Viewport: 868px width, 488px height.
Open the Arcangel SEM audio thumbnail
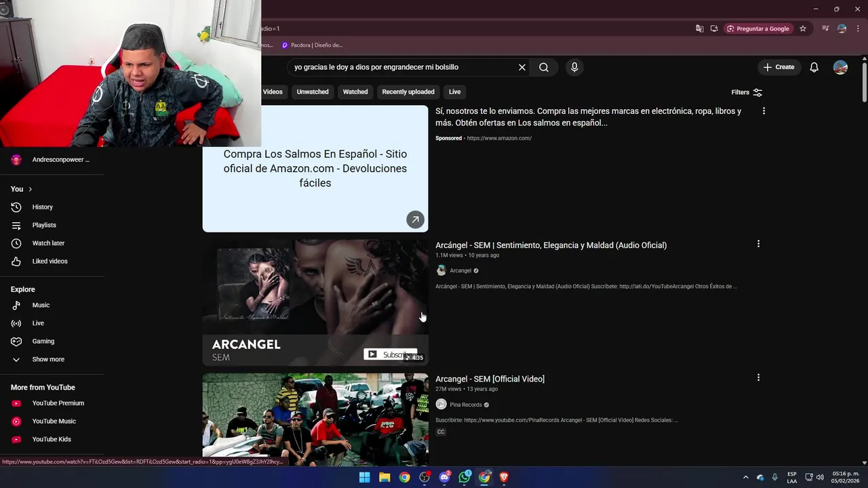coord(315,302)
